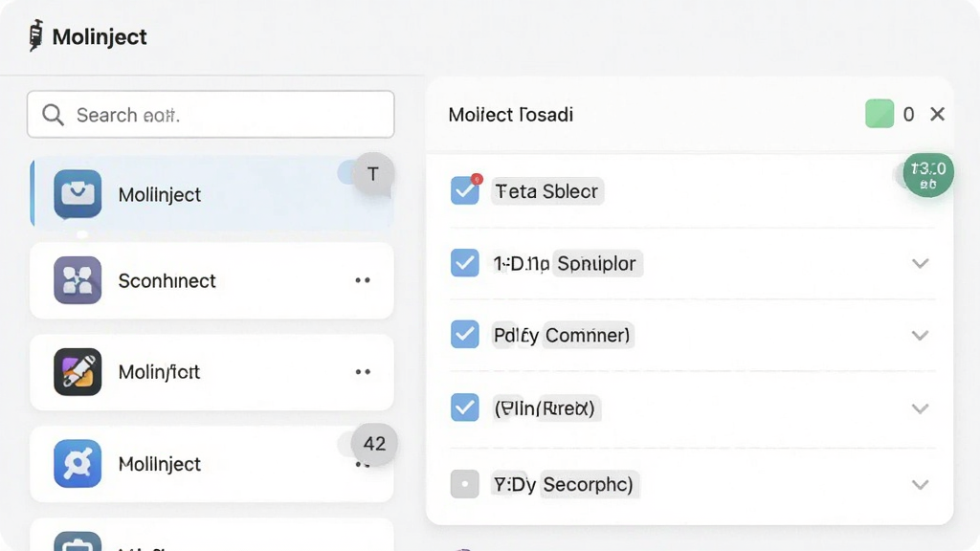Check the Y:Dy Secorphc checkbox
Image resolution: width=980 pixels, height=551 pixels.
point(464,484)
